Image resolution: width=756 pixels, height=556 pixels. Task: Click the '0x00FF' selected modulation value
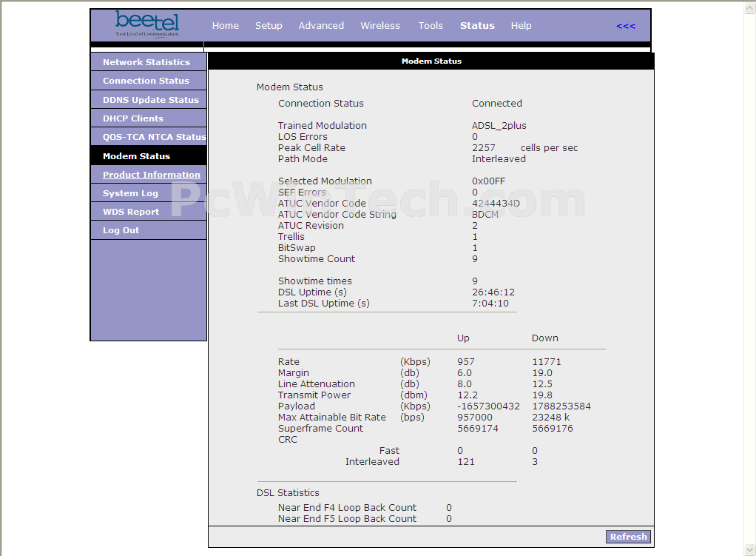pyautogui.click(x=488, y=181)
